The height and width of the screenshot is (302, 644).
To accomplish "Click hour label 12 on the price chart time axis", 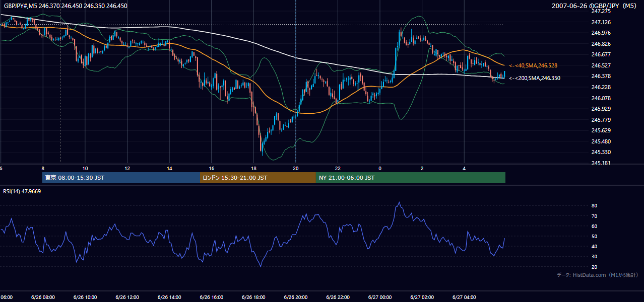I will tap(127, 168).
